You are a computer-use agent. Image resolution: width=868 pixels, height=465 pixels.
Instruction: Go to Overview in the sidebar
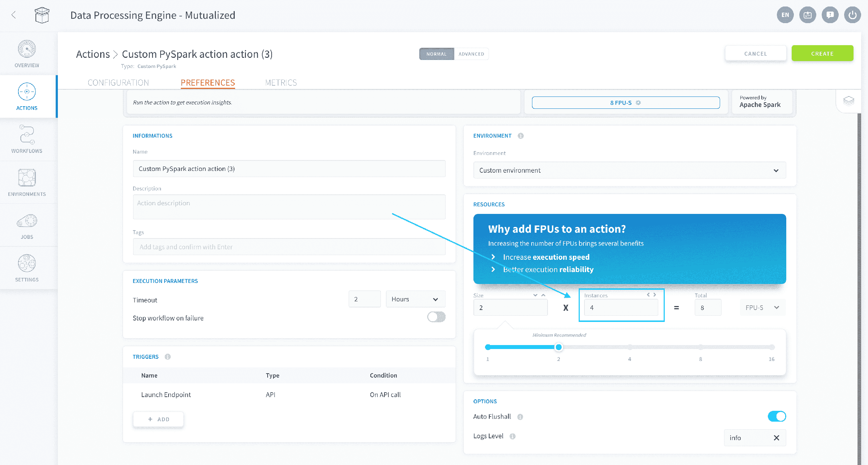(27, 54)
